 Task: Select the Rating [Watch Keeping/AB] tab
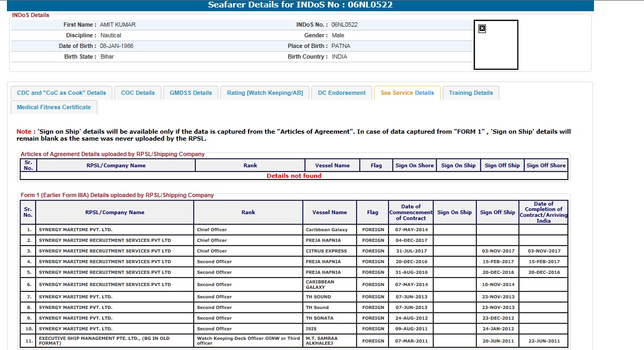[265, 93]
